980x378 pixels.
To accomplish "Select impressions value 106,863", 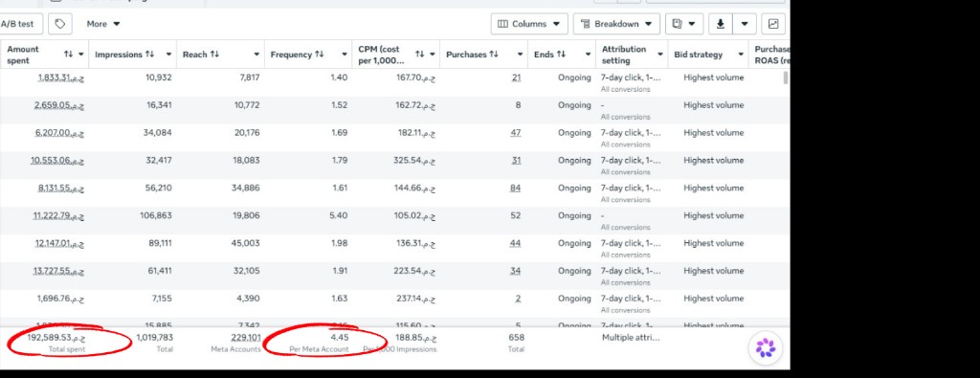I will coord(156,215).
